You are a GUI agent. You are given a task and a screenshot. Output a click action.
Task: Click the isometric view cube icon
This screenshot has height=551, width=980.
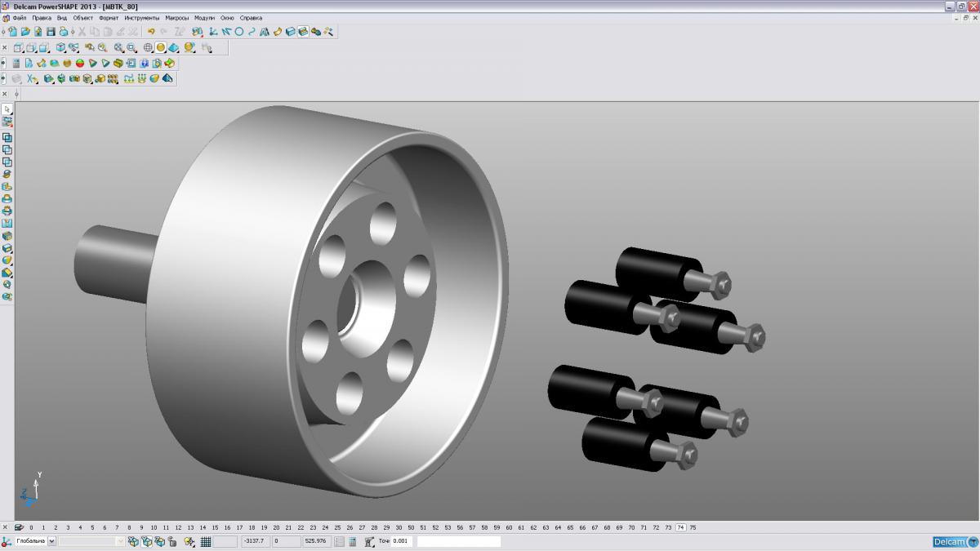(x=60, y=47)
